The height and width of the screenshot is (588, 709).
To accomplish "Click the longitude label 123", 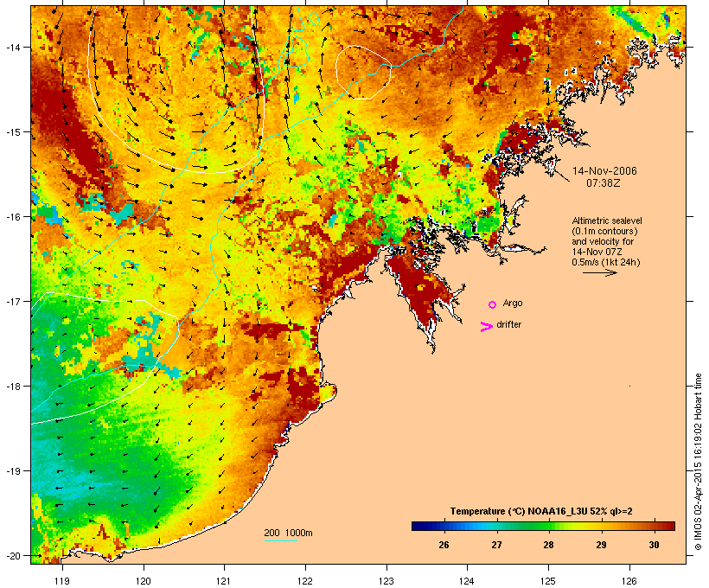I will pyautogui.click(x=386, y=581).
